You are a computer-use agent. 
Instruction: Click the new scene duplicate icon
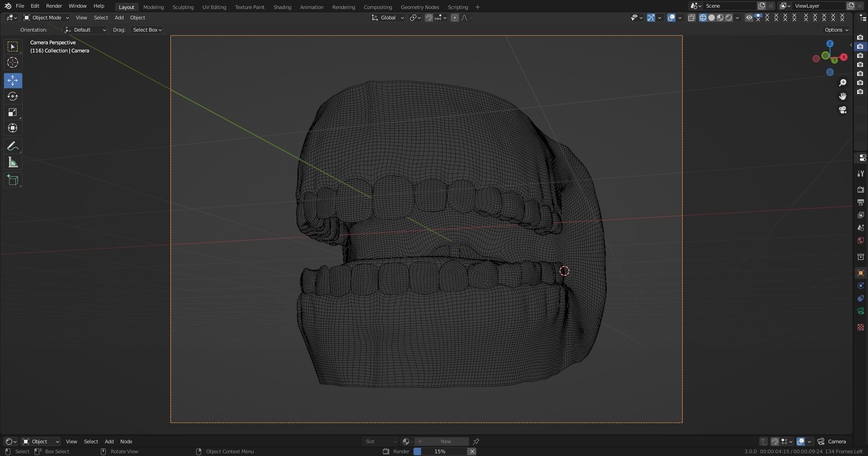(x=762, y=6)
